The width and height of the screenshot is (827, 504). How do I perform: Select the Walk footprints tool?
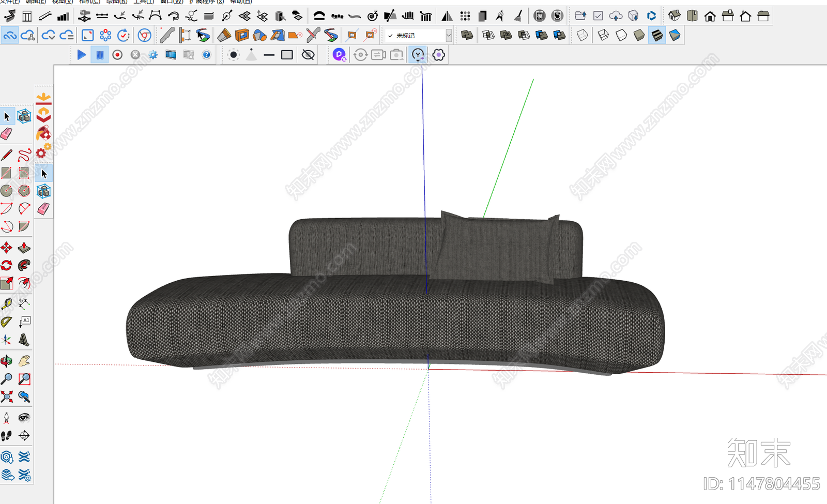7,436
